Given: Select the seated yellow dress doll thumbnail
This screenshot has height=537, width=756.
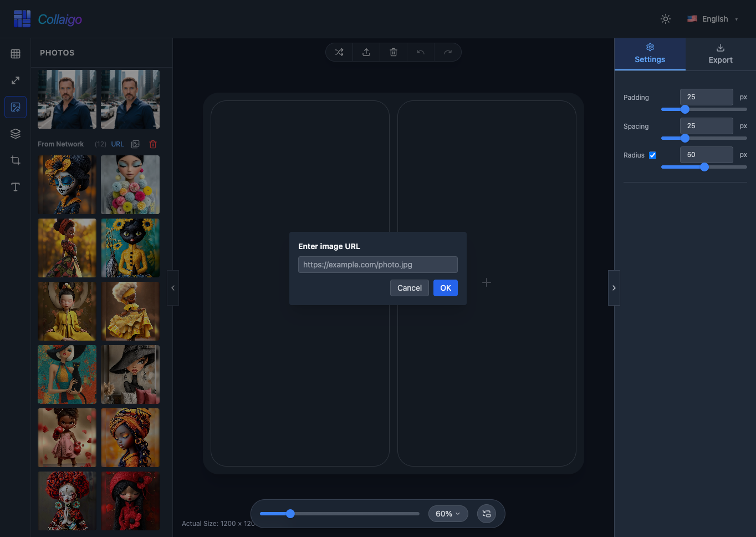Looking at the screenshot, I should tap(67, 311).
